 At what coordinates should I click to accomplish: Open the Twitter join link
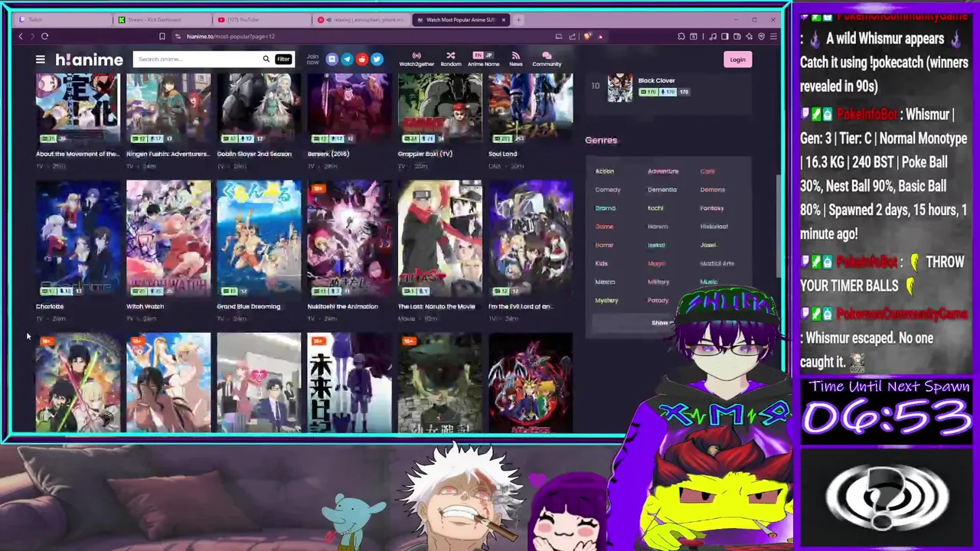point(377,59)
